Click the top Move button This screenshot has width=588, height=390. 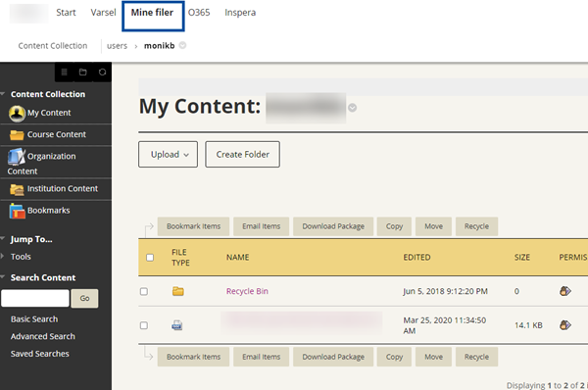(x=433, y=226)
